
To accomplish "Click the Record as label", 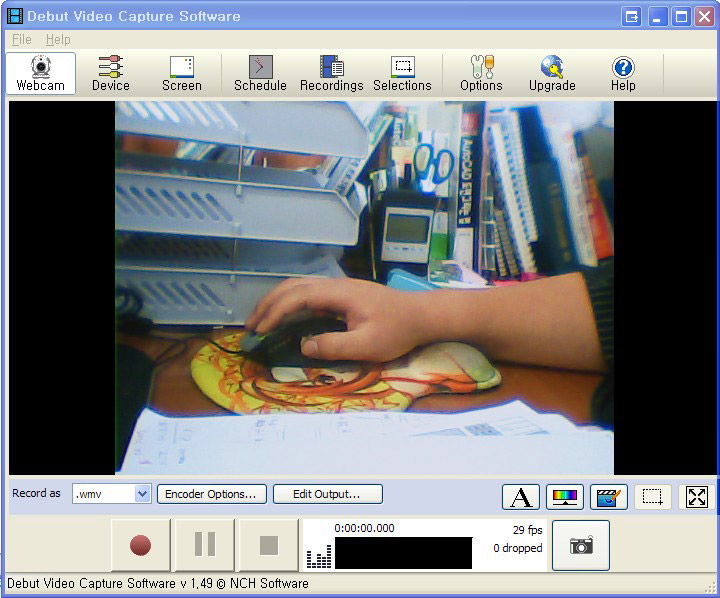I will tap(36, 493).
